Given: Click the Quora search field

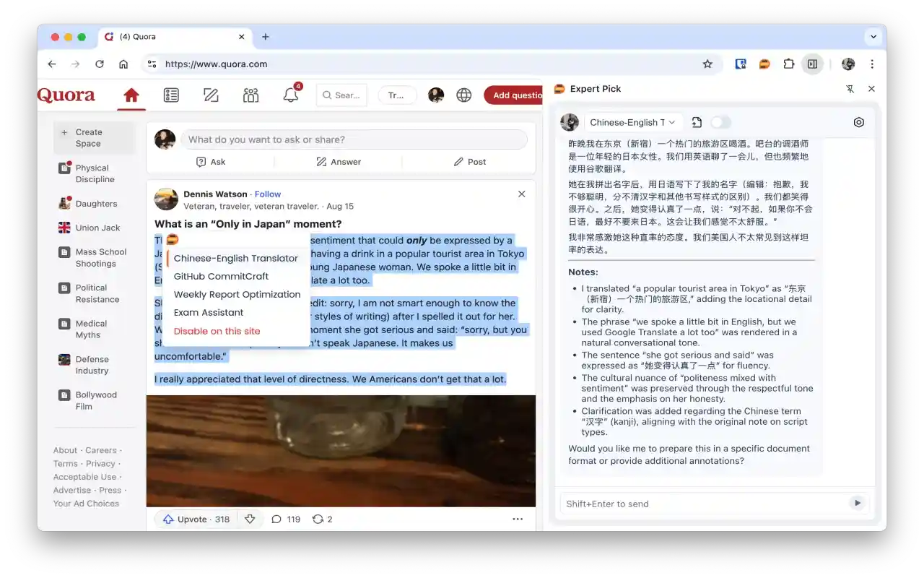Looking at the screenshot, I should 341,95.
